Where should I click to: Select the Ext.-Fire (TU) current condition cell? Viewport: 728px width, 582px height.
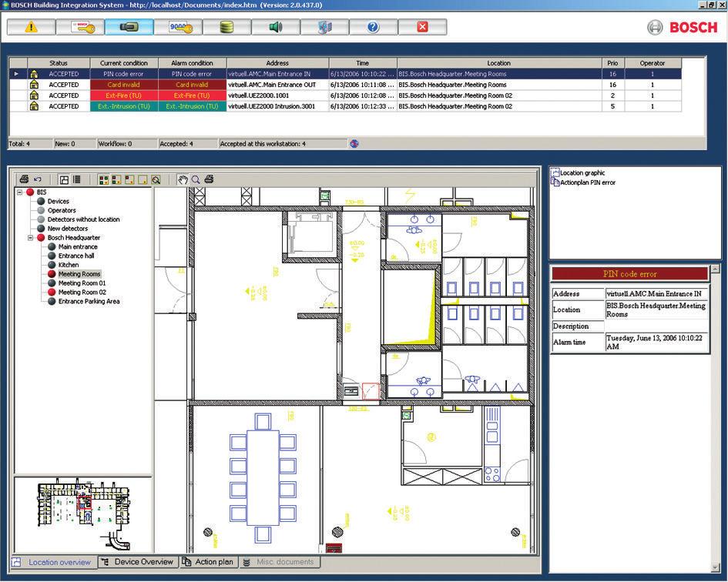tap(124, 95)
